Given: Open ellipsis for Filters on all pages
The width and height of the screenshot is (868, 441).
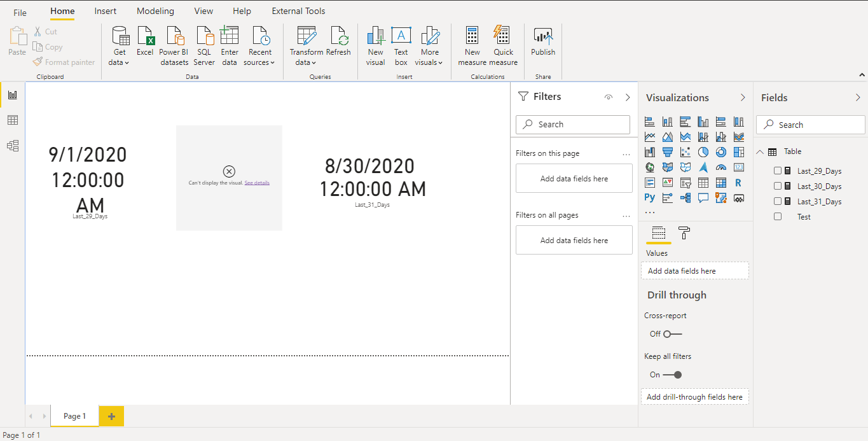Looking at the screenshot, I should [x=626, y=216].
